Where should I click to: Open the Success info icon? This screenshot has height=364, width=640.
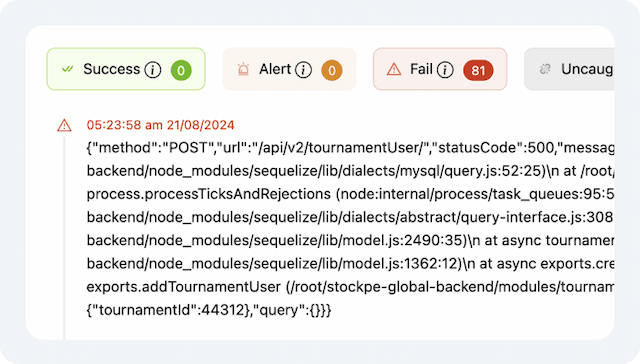click(153, 70)
